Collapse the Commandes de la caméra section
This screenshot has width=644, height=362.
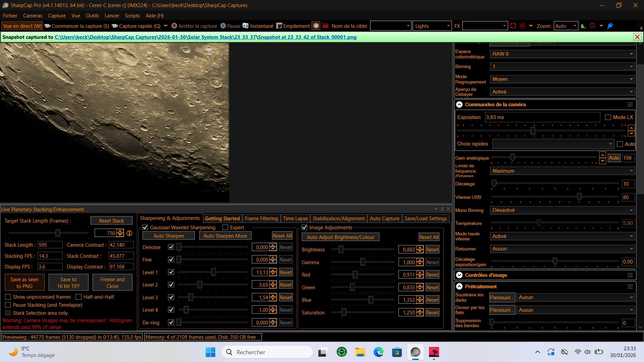pyautogui.click(x=459, y=105)
